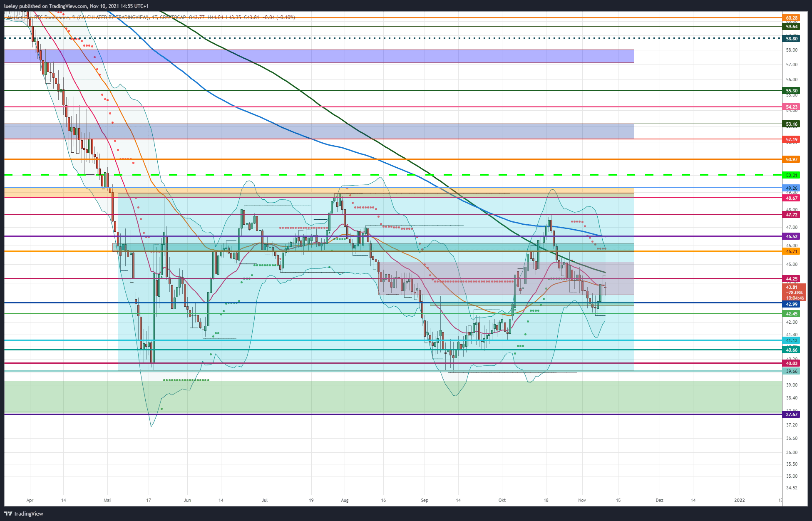Click the 'Nov' label on time axis
Screen dimensions: 812x521
coord(582,500)
